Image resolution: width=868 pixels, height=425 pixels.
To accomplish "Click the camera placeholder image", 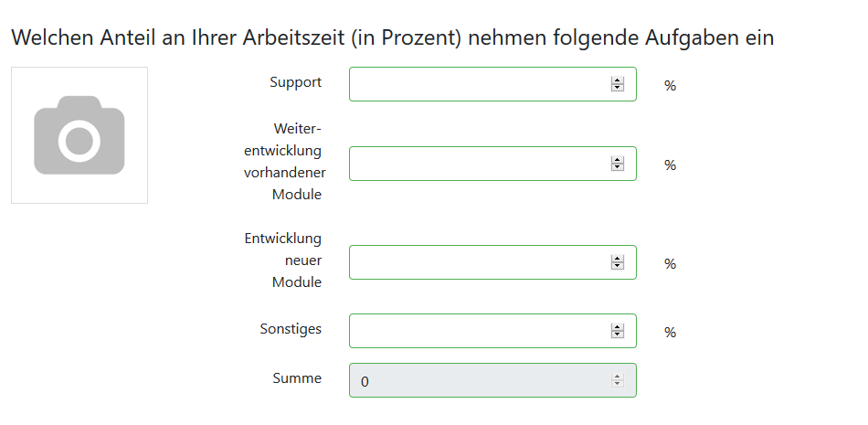I will [79, 135].
